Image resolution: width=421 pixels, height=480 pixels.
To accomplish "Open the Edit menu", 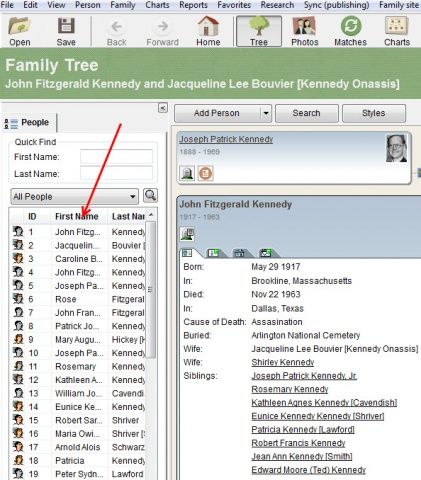I will pos(30,5).
